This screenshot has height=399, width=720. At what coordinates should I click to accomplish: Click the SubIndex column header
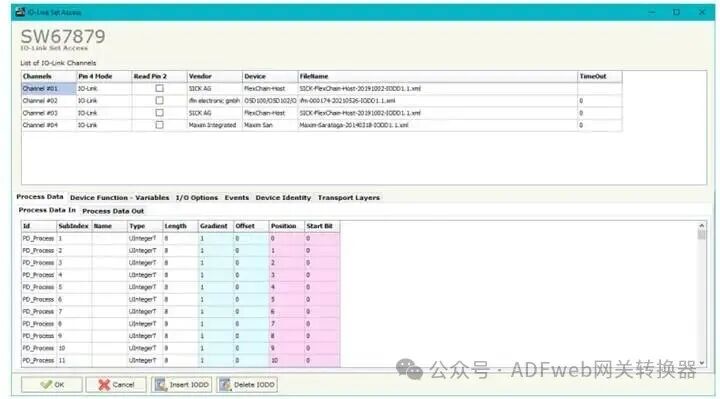(74, 226)
